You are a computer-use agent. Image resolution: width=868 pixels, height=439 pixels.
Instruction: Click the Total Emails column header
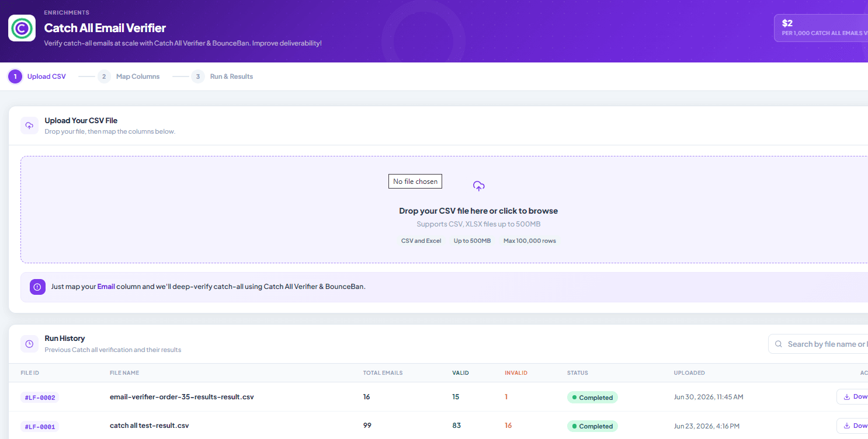pyautogui.click(x=383, y=373)
